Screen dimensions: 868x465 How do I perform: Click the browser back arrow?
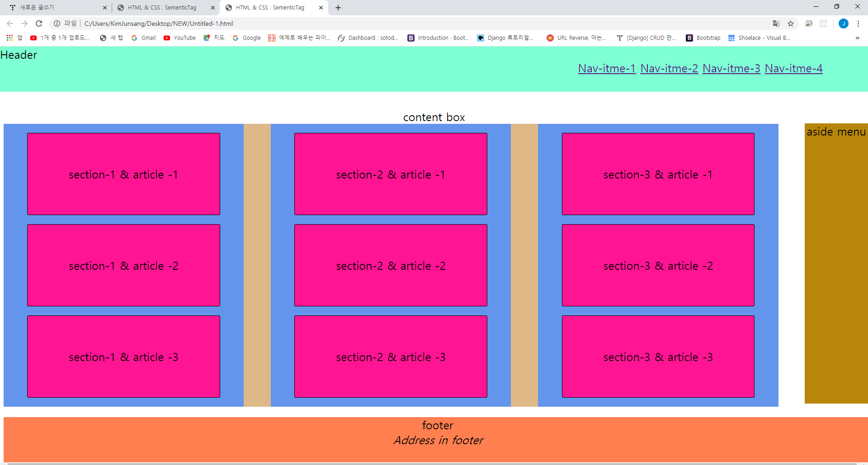[x=10, y=23]
